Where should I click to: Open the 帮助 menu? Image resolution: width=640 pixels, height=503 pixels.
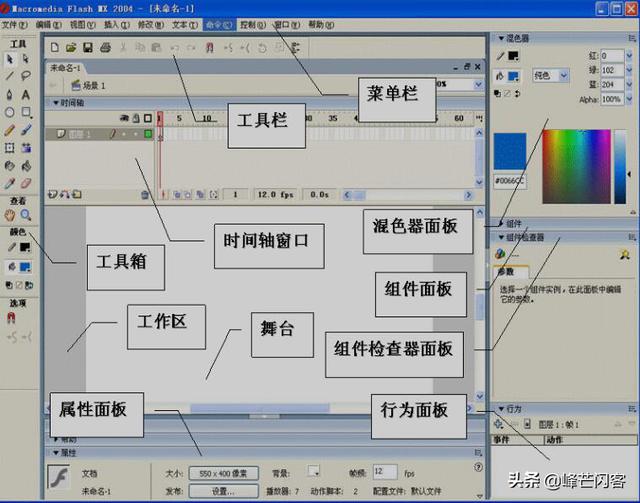pos(321,25)
